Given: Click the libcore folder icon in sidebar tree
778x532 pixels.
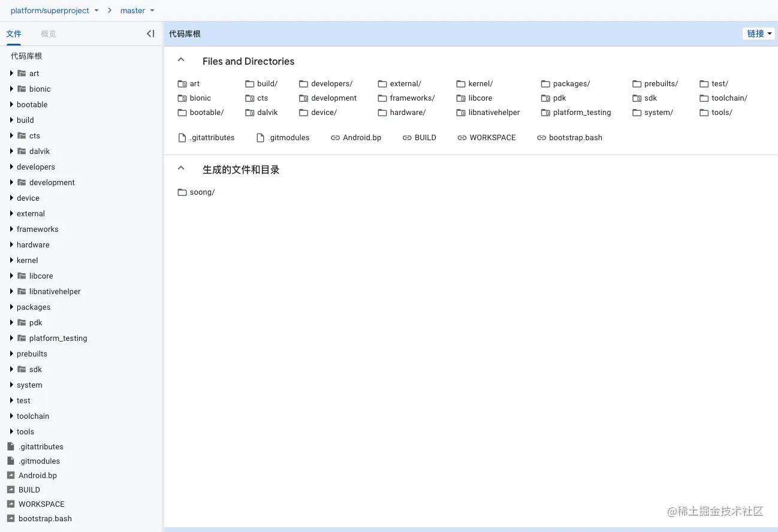Looking at the screenshot, I should pos(22,276).
